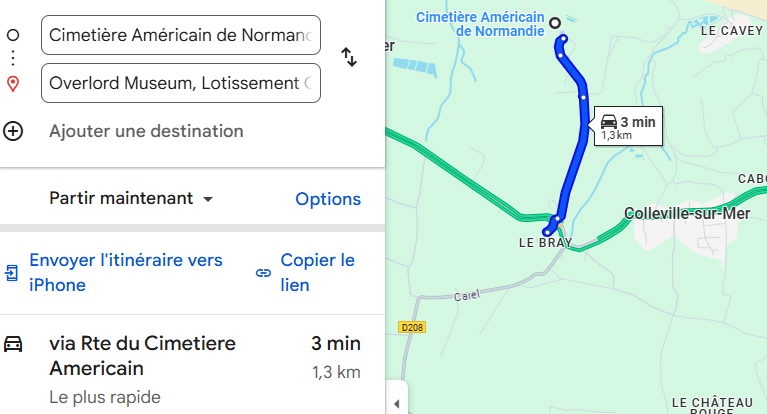
Task: Click the Cimetière Américain de Normandie origin field
Action: coord(181,35)
